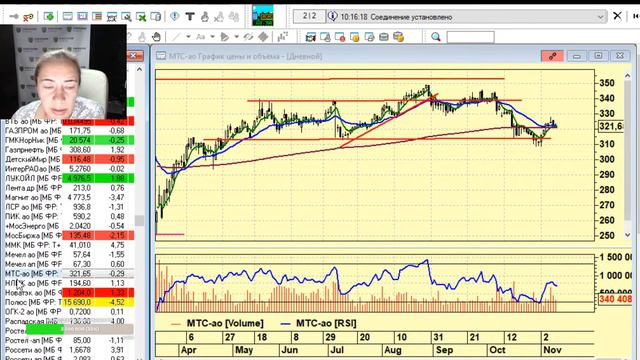Click the blue diamond info toolbar icon
Viewport: 640px width, 360px height.
click(175, 16)
